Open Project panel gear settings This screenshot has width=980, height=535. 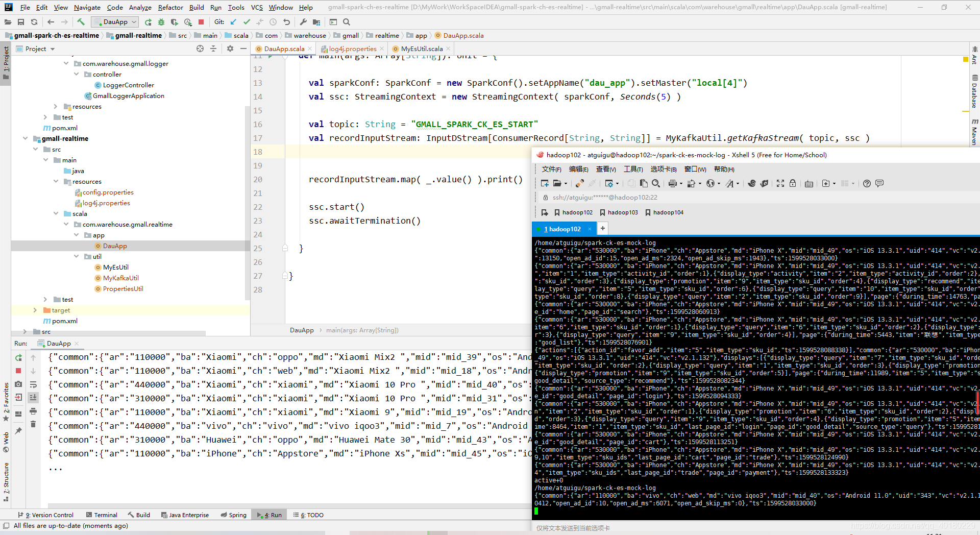point(230,48)
